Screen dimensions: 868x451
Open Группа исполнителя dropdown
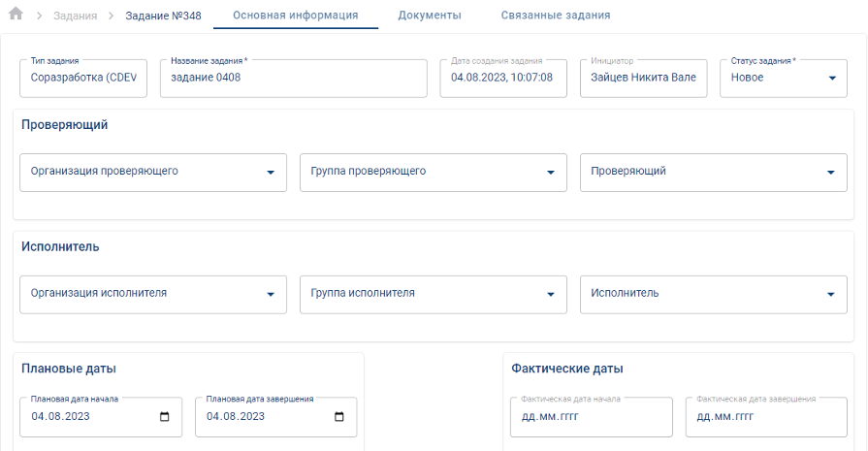point(550,295)
